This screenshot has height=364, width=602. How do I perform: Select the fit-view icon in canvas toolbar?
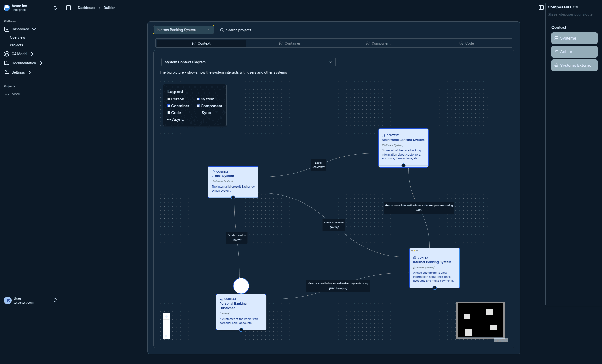[166, 329]
